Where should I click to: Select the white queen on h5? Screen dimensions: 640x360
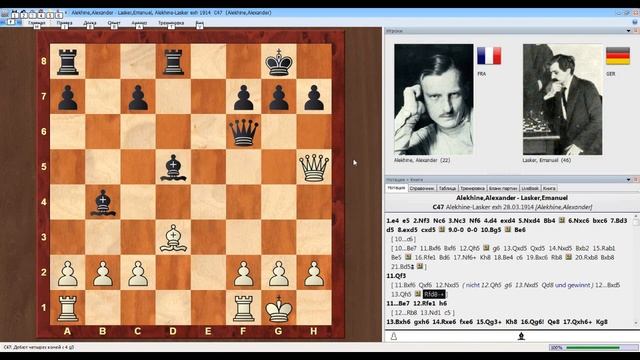pyautogui.click(x=313, y=167)
